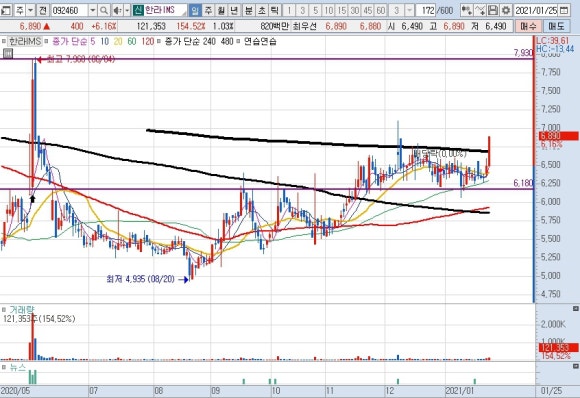Open chart settings gear icon
This screenshot has width=580, height=398.
(x=506, y=10)
